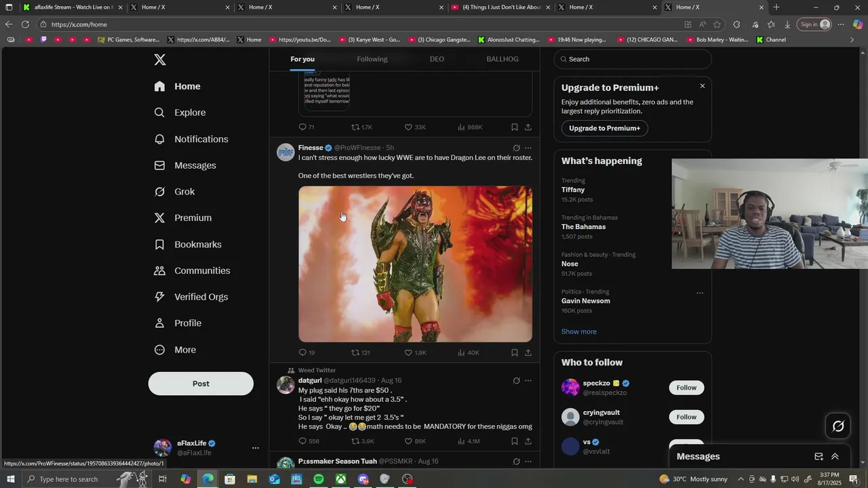Switch to the DEO tab
Viewport: 868px width, 488px height.
coord(437,59)
